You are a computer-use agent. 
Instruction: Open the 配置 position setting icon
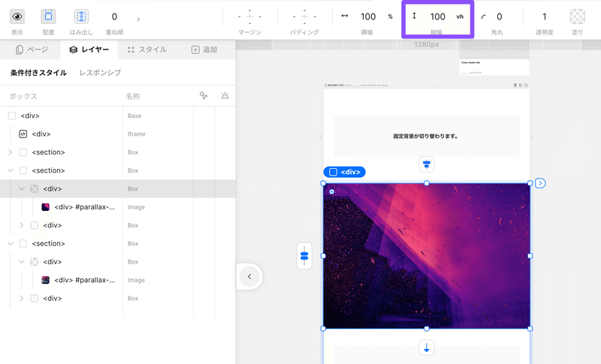tap(48, 17)
